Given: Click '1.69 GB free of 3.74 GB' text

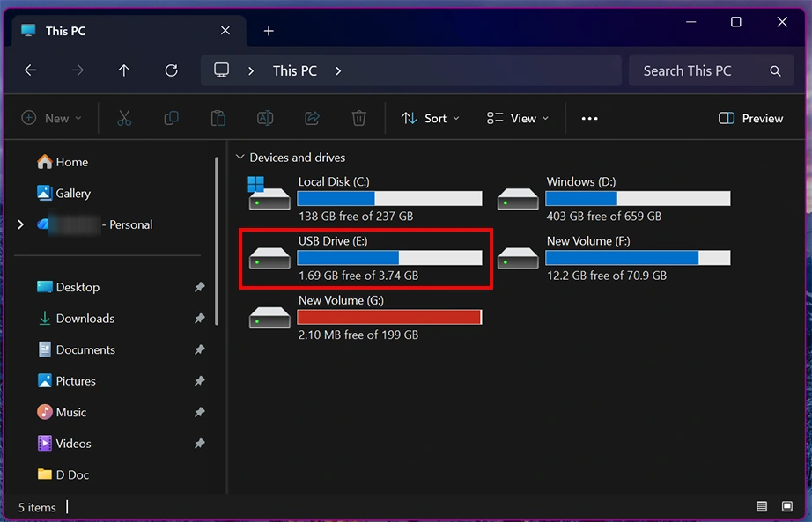Looking at the screenshot, I should pyautogui.click(x=358, y=276).
